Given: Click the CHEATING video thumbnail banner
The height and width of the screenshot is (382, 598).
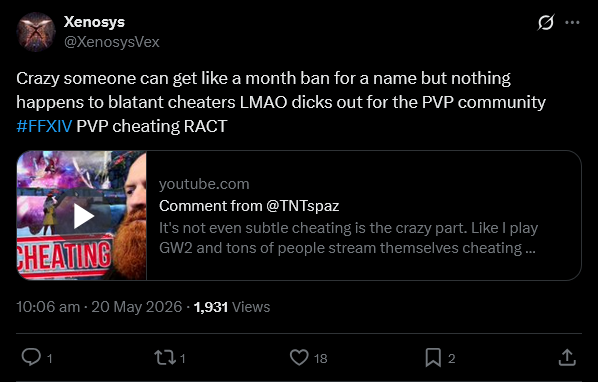Looking at the screenshot, I should pyautogui.click(x=64, y=255).
